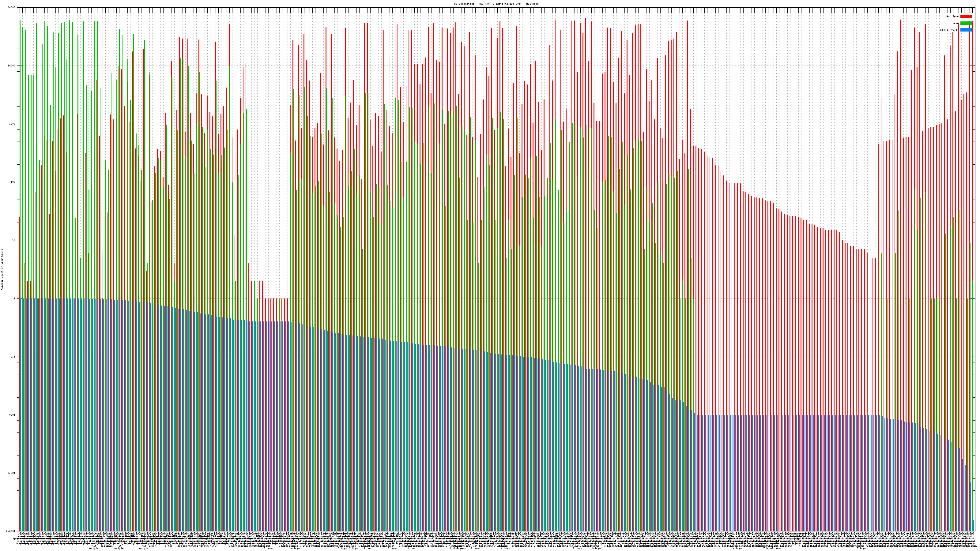
Task: Click the blue Score legend swatch
Action: 966,30
